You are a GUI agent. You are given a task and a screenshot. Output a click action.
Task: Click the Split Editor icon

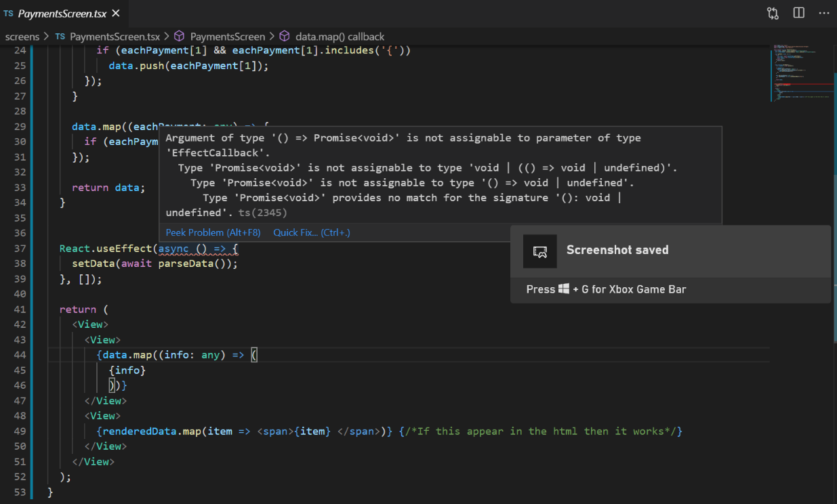[x=799, y=14]
